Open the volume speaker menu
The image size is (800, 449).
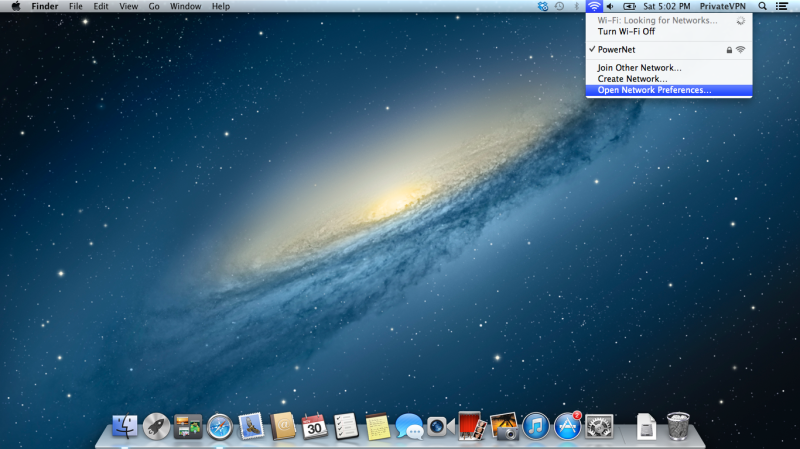pos(611,6)
